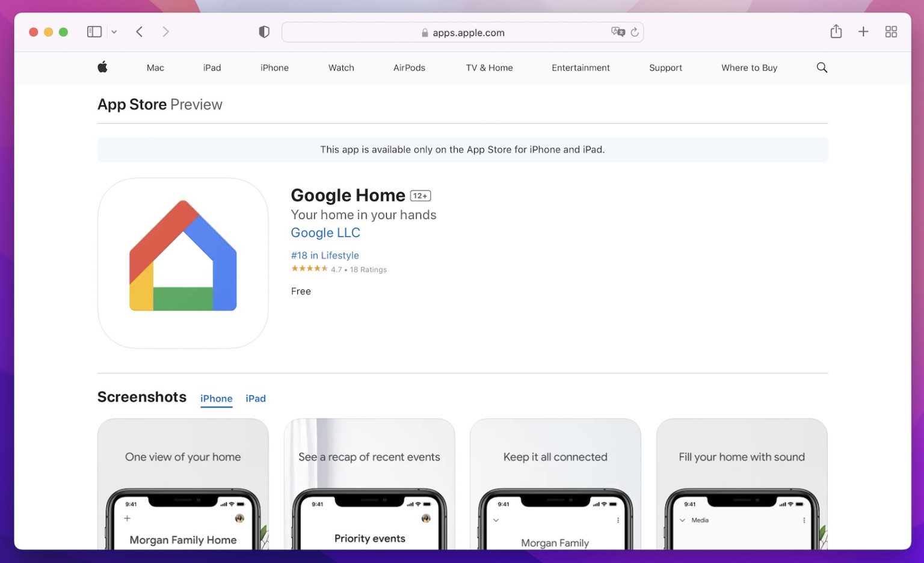The height and width of the screenshot is (563, 924).
Task: Click the Google Home app icon
Action: pyautogui.click(x=183, y=263)
